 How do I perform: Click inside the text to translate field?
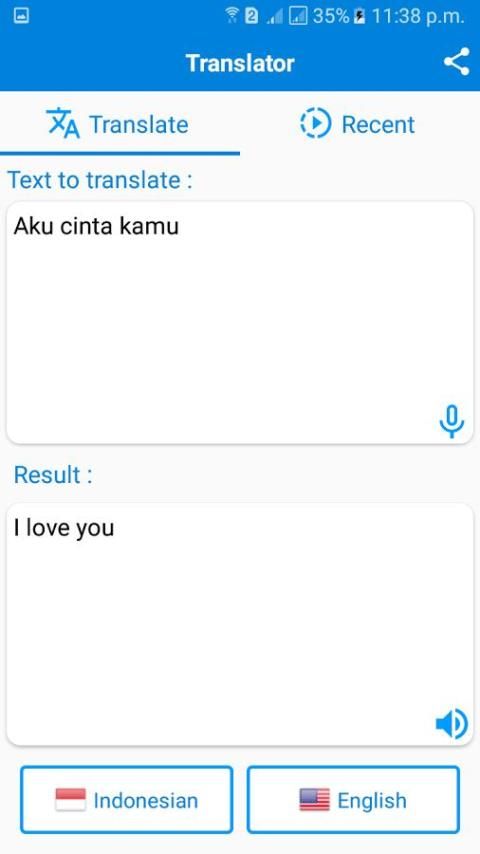point(240,322)
